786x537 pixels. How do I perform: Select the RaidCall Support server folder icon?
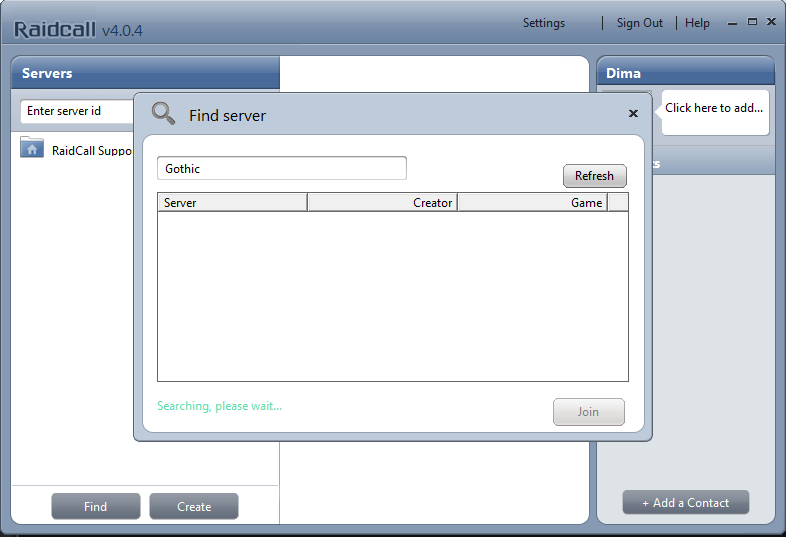(x=32, y=147)
